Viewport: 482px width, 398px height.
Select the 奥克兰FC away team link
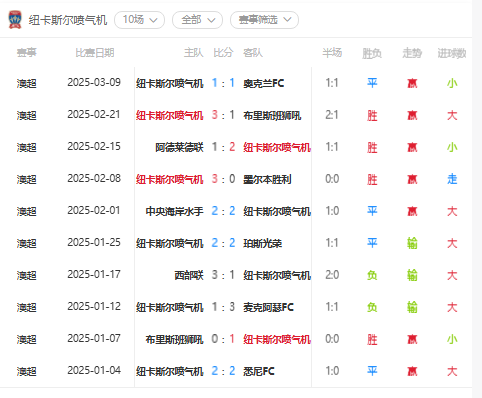pyautogui.click(x=264, y=83)
